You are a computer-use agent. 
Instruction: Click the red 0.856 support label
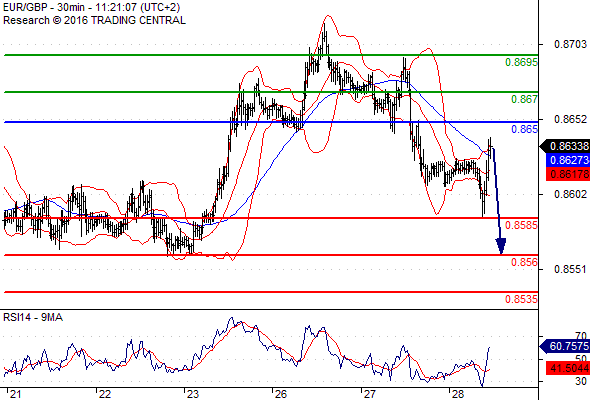coord(524,262)
